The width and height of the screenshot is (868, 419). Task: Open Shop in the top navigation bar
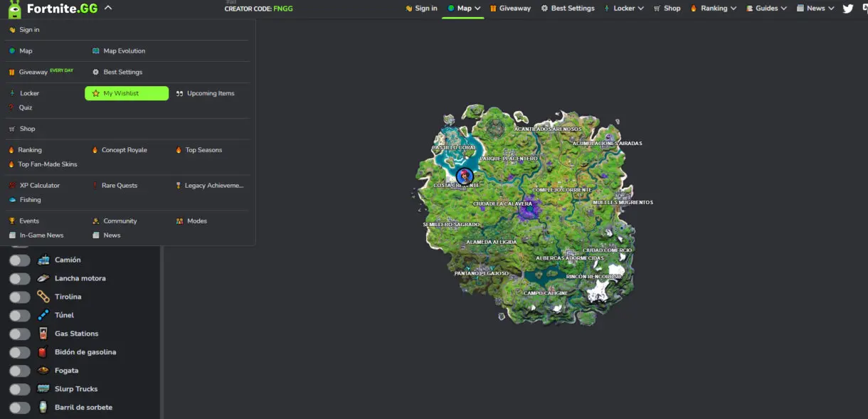tap(667, 9)
